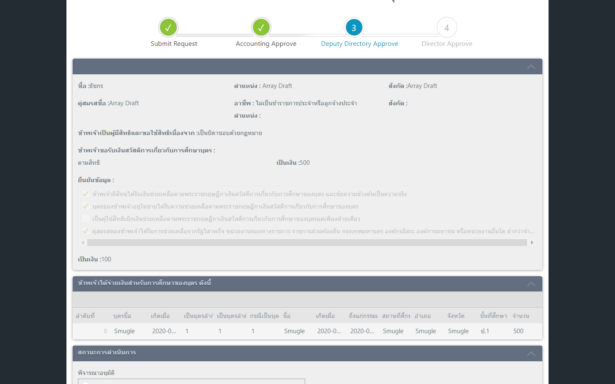Click the Smugle cell under จังหวัด
The height and width of the screenshot is (384, 615).
[458, 331]
